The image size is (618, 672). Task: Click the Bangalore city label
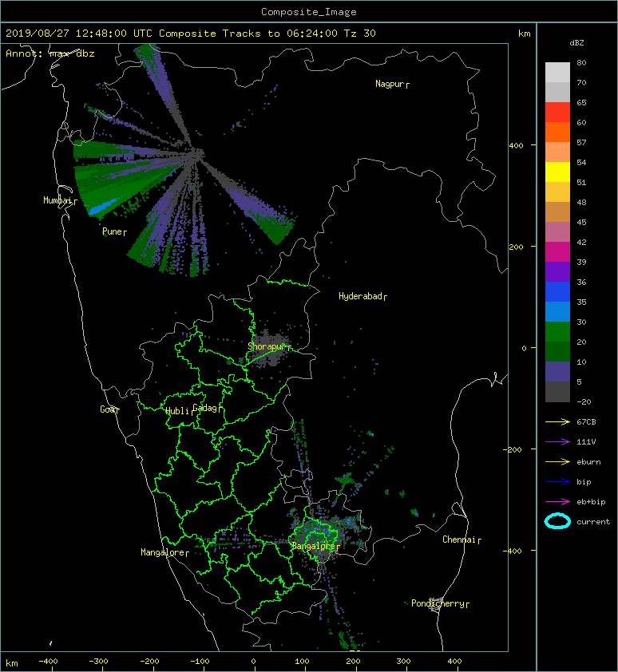tap(314, 546)
